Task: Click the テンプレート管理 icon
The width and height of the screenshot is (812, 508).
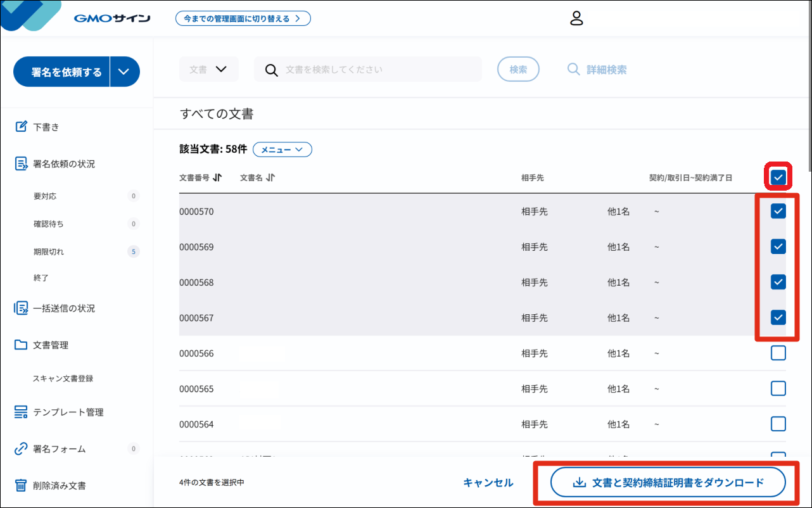Action: coord(22,412)
